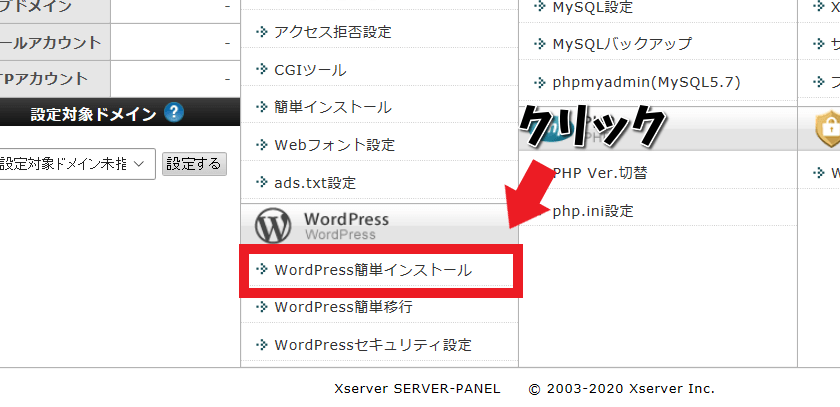The height and width of the screenshot is (407, 840).
Task: Click the Xserver SERVER-PANEL footer text
Action: [x=417, y=389]
